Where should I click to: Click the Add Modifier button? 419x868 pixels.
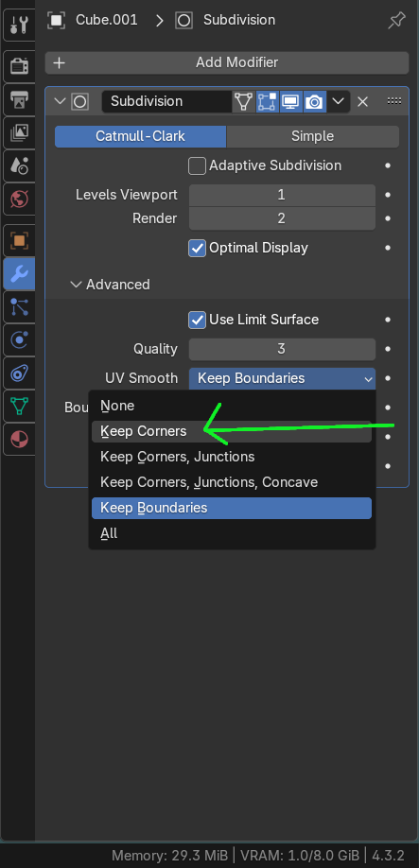coord(227,62)
